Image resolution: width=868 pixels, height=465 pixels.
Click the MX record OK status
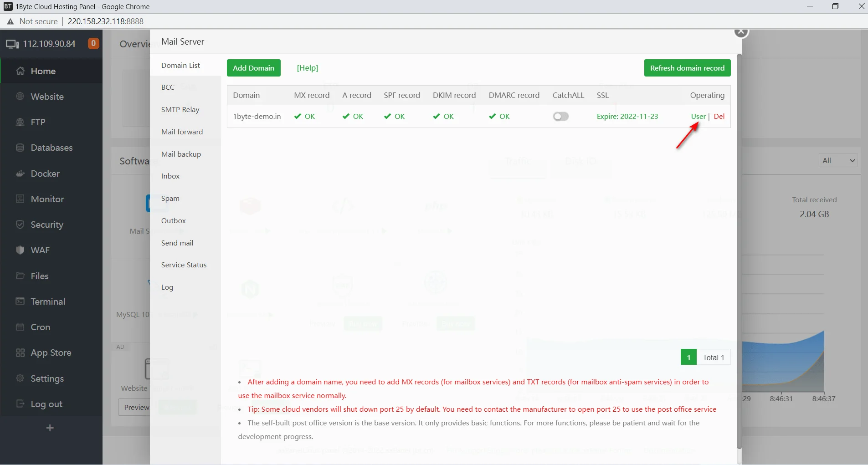click(x=304, y=117)
